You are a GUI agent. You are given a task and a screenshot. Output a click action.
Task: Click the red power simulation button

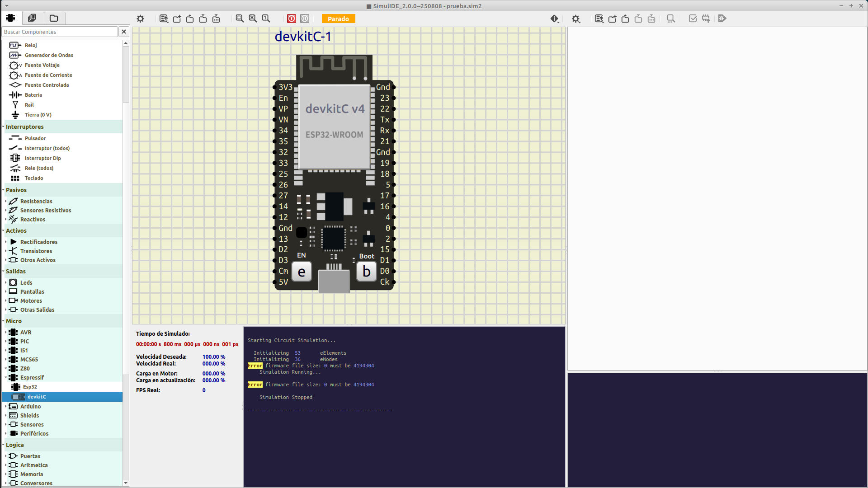click(x=292, y=19)
